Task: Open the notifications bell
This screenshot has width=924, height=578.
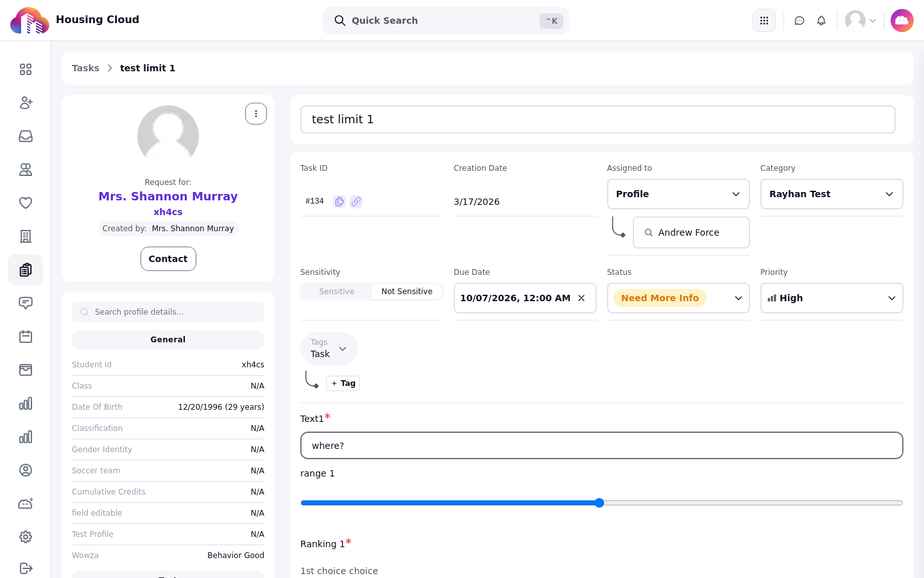Action: 821,21
